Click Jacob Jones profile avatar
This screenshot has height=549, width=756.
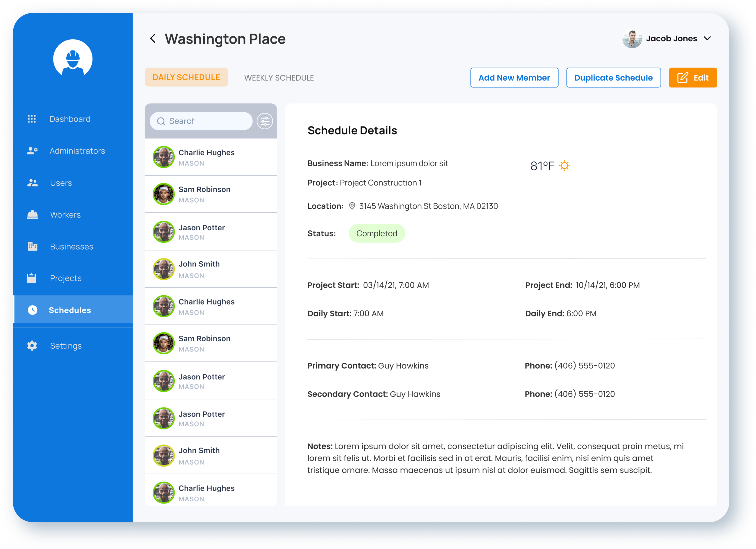click(632, 39)
